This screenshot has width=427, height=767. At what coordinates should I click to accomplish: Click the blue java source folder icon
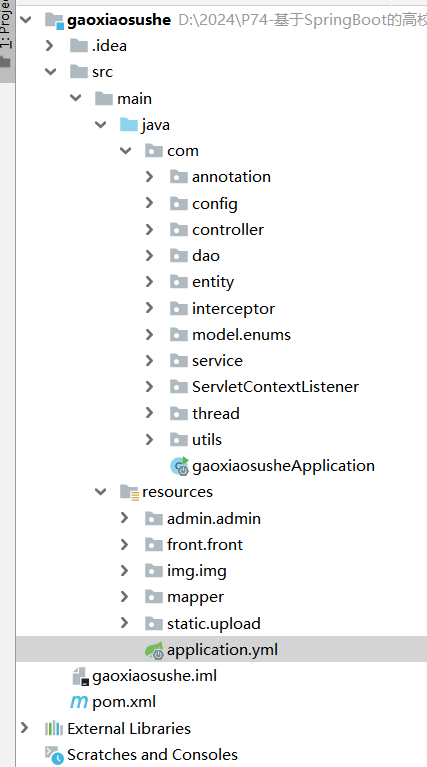click(129, 125)
